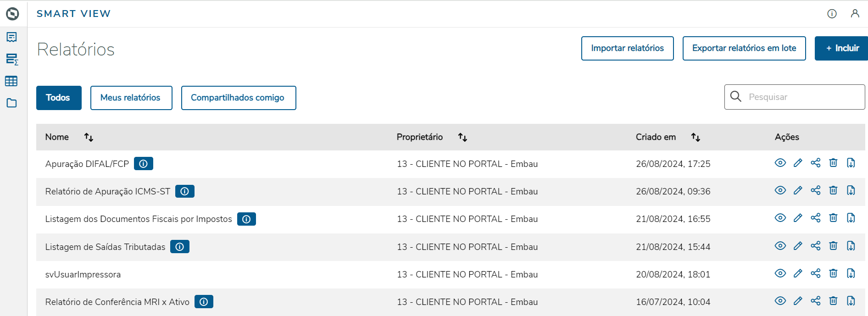Open the user profile icon
The image size is (868, 316).
coord(855,14)
